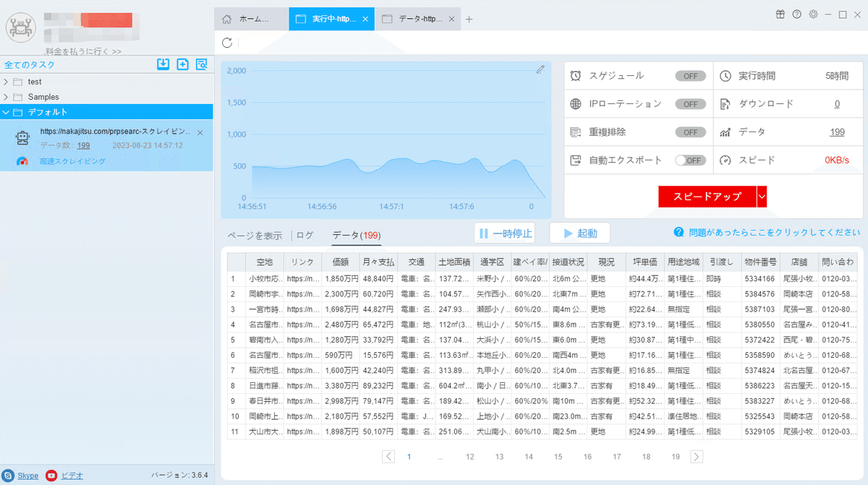Click the 価額 column header
The height and width of the screenshot is (485, 868).
(340, 262)
